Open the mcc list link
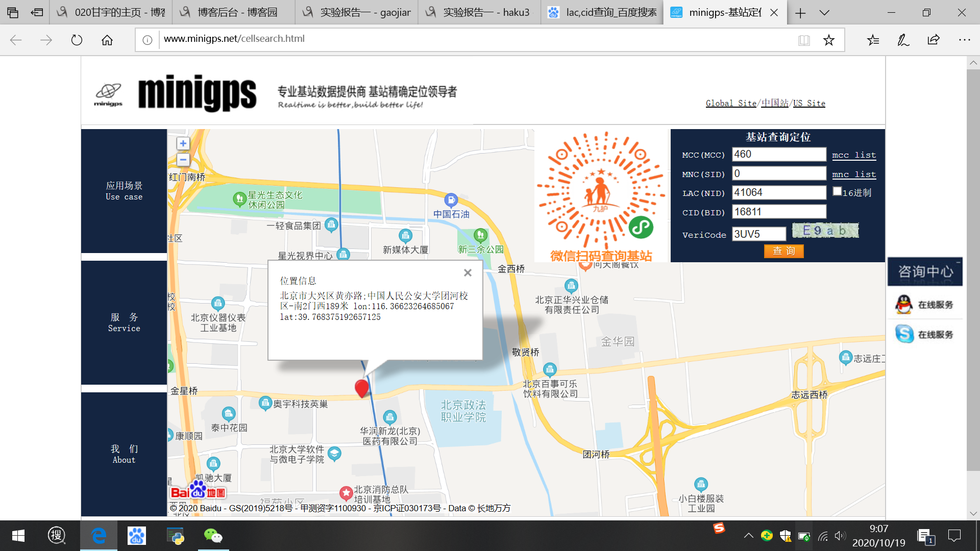Screen dimensions: 980x551 (854, 155)
